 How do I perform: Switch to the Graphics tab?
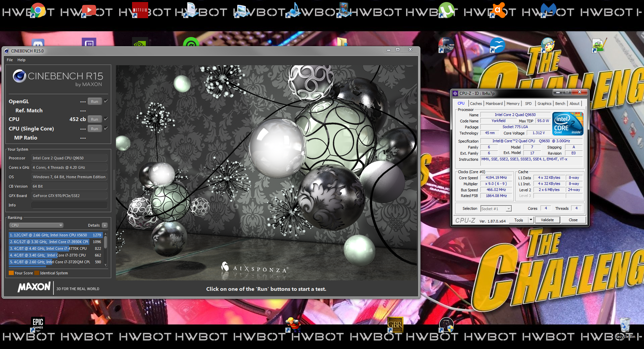click(x=544, y=104)
